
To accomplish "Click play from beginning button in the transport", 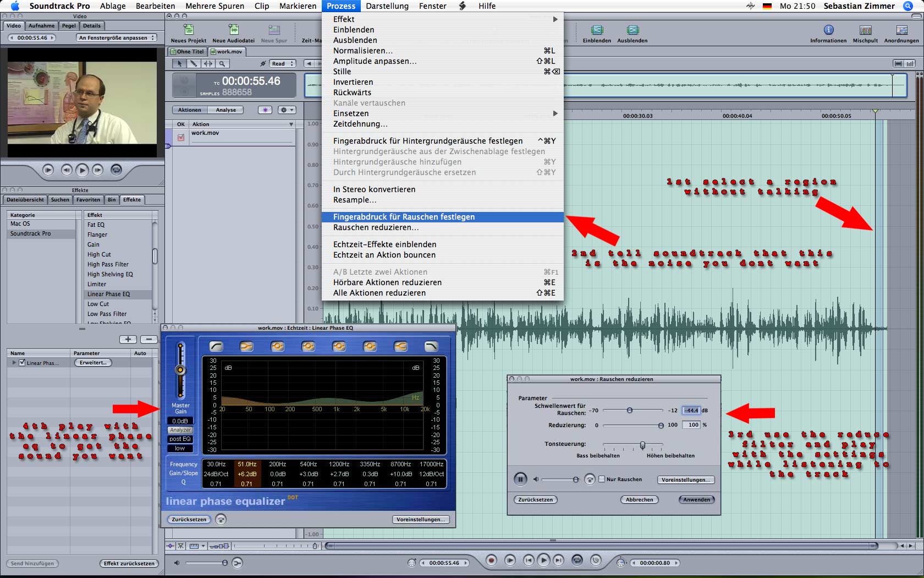I will pyautogui.click(x=510, y=560).
